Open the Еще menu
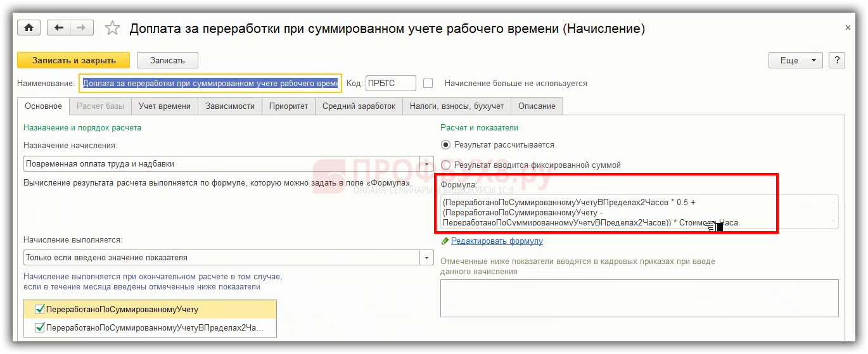 [x=796, y=60]
